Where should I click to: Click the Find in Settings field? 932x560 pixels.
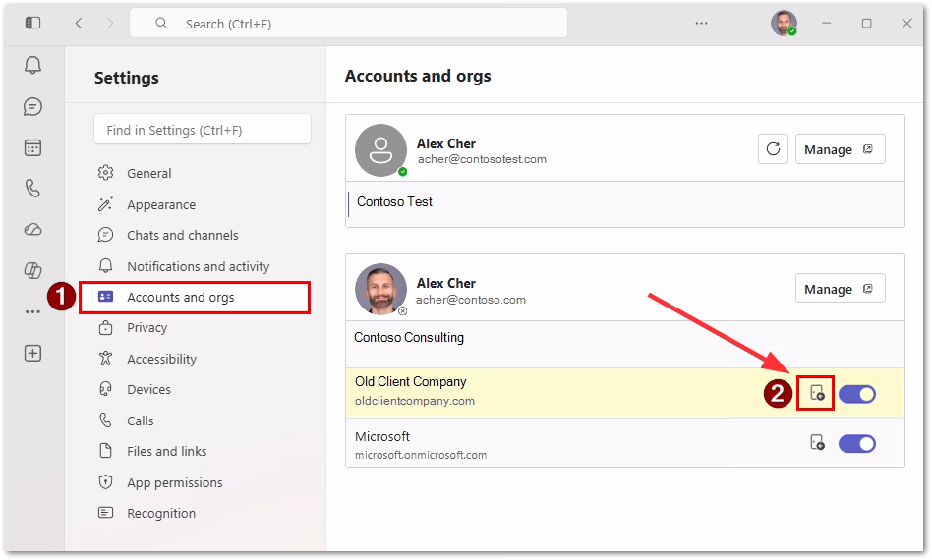click(x=203, y=130)
